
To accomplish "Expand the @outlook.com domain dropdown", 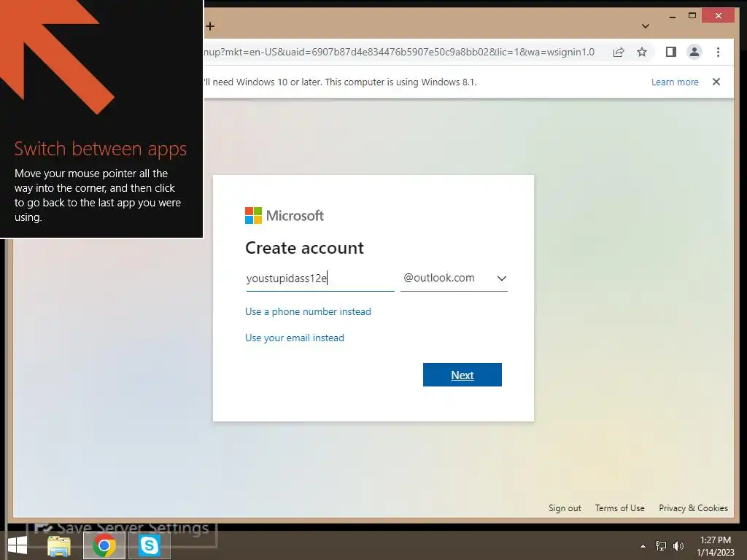I will [454, 278].
